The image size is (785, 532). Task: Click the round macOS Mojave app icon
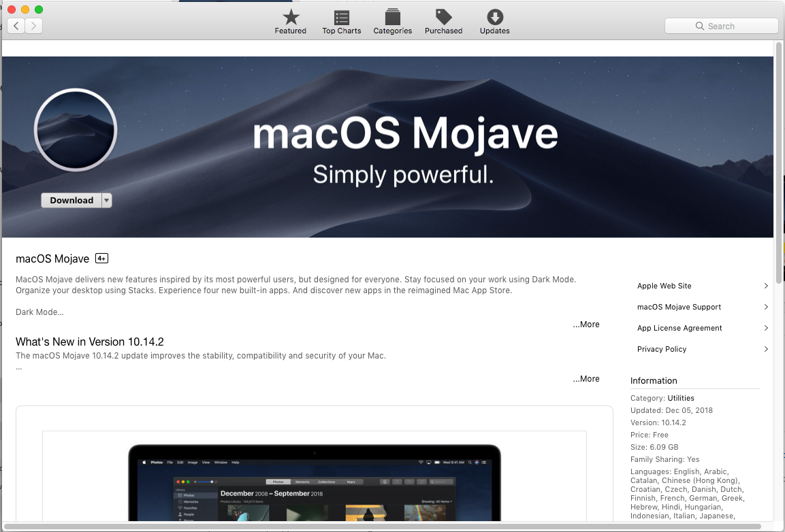76,129
